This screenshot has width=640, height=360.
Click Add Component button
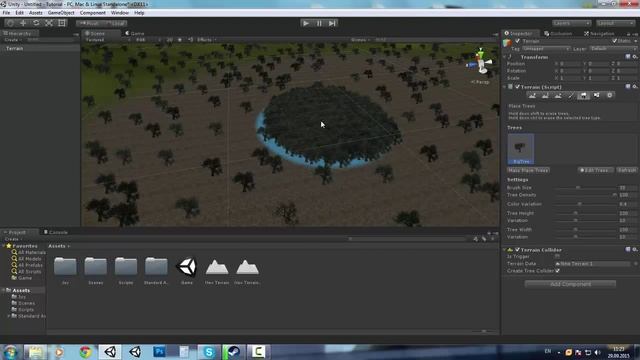(570, 284)
